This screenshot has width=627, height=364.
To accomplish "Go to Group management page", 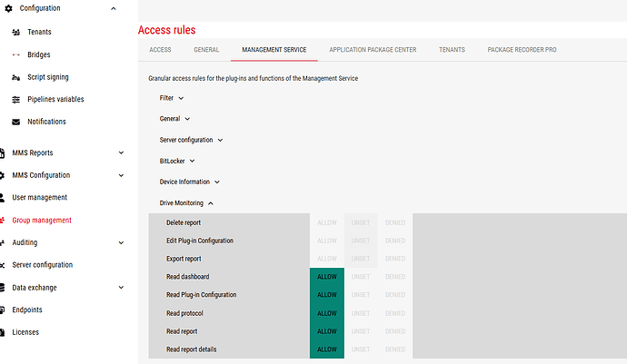I will [x=42, y=220].
